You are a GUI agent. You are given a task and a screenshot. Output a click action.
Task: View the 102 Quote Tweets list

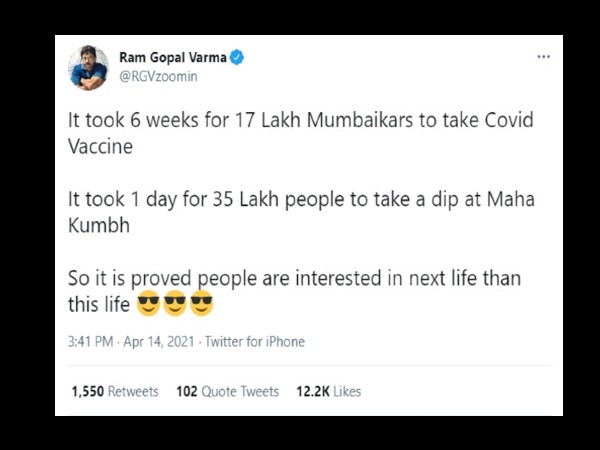[228, 391]
